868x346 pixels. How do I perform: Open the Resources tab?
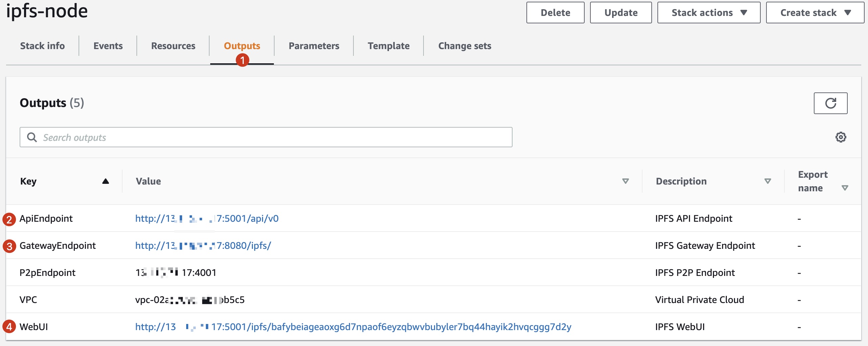point(173,46)
